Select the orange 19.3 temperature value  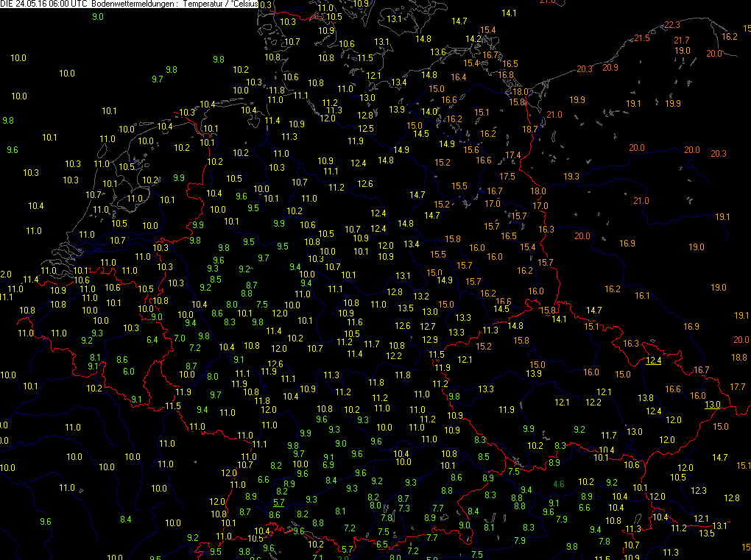point(571,176)
